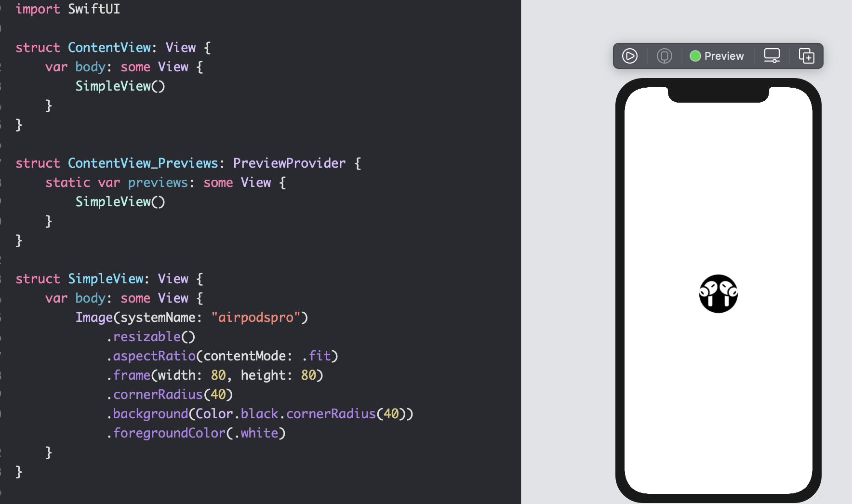Viewport: 852px width, 504px height.
Task: Open the preview display settings monitor icon
Action: coord(772,56)
